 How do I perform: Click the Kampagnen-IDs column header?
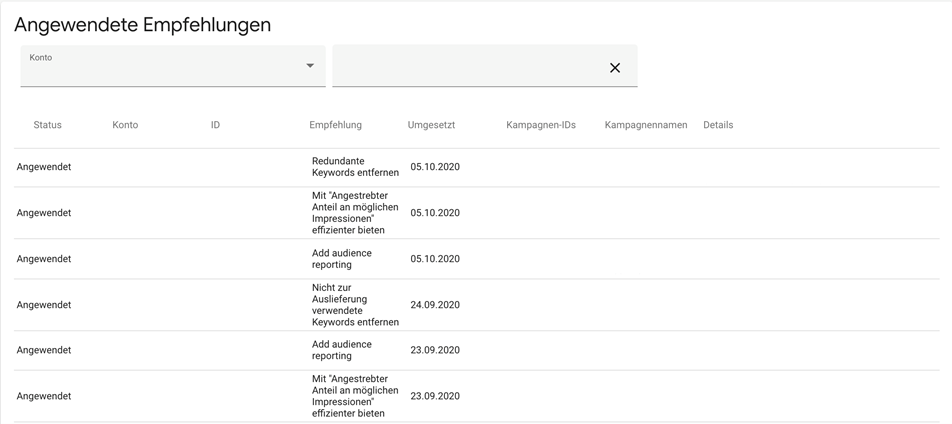click(x=541, y=125)
